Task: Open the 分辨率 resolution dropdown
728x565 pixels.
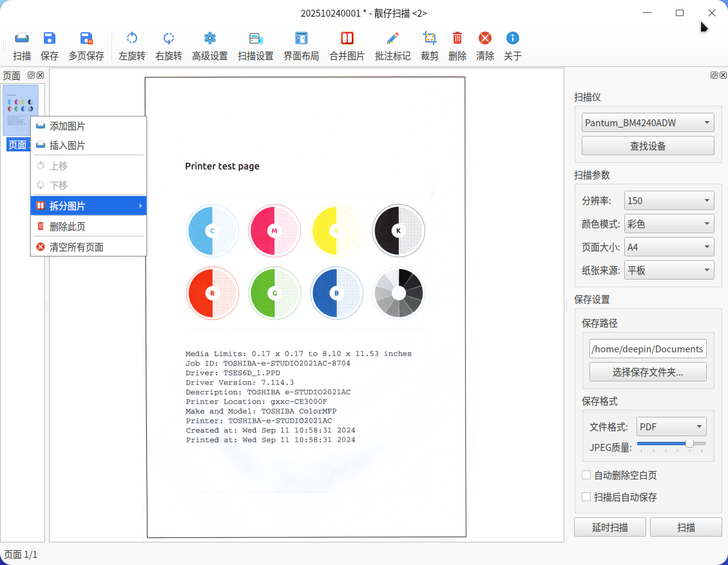Action: (669, 200)
